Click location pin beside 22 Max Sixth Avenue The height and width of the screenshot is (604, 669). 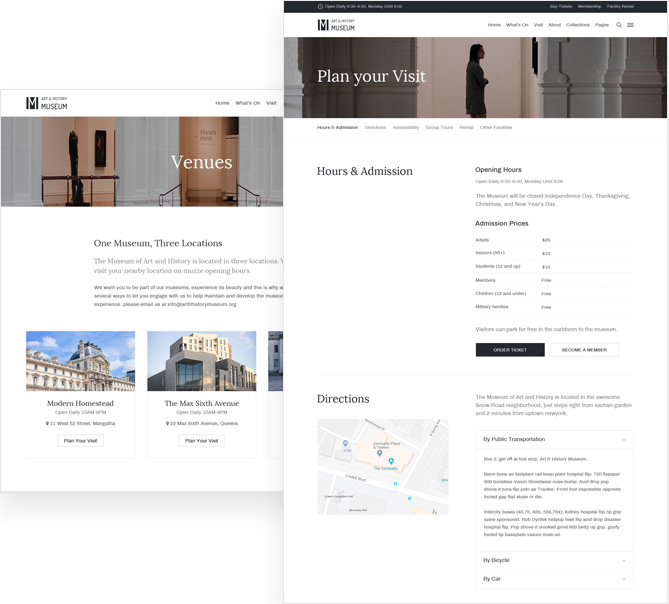tap(166, 423)
